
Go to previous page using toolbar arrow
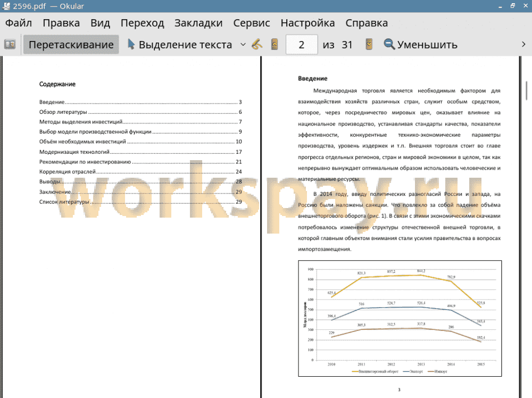(275, 45)
